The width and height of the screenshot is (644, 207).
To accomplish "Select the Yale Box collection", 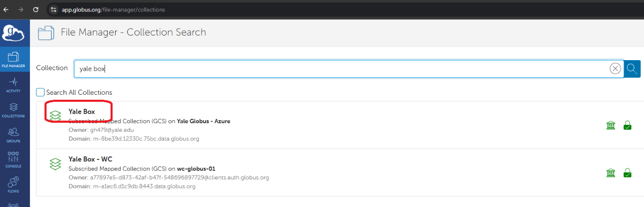I will click(82, 112).
